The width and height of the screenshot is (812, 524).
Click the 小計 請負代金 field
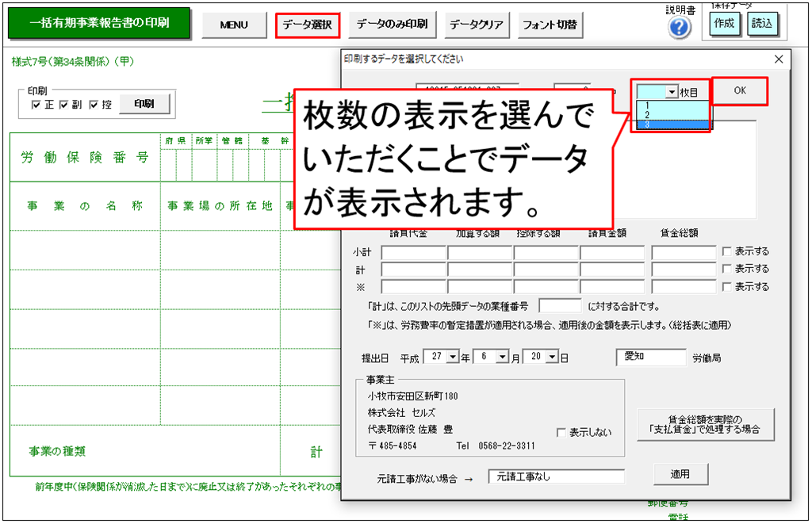pyautogui.click(x=413, y=253)
